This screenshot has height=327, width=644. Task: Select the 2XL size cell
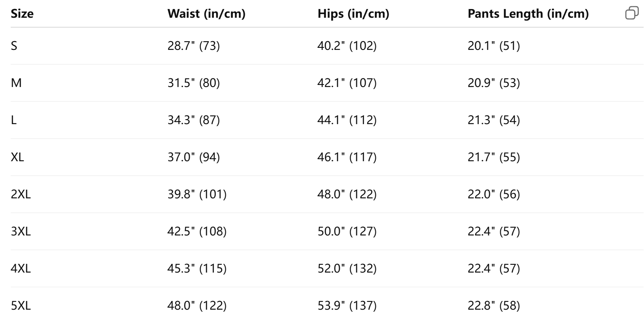(x=21, y=194)
